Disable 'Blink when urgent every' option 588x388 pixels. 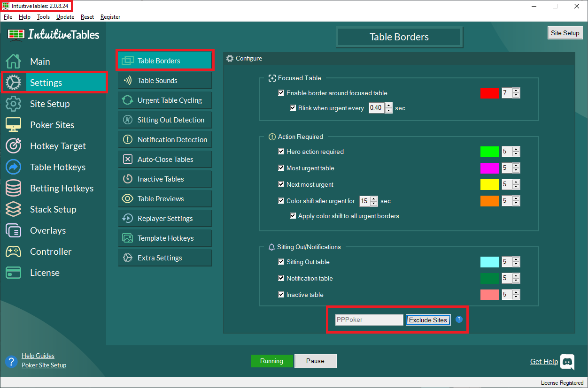coord(293,108)
